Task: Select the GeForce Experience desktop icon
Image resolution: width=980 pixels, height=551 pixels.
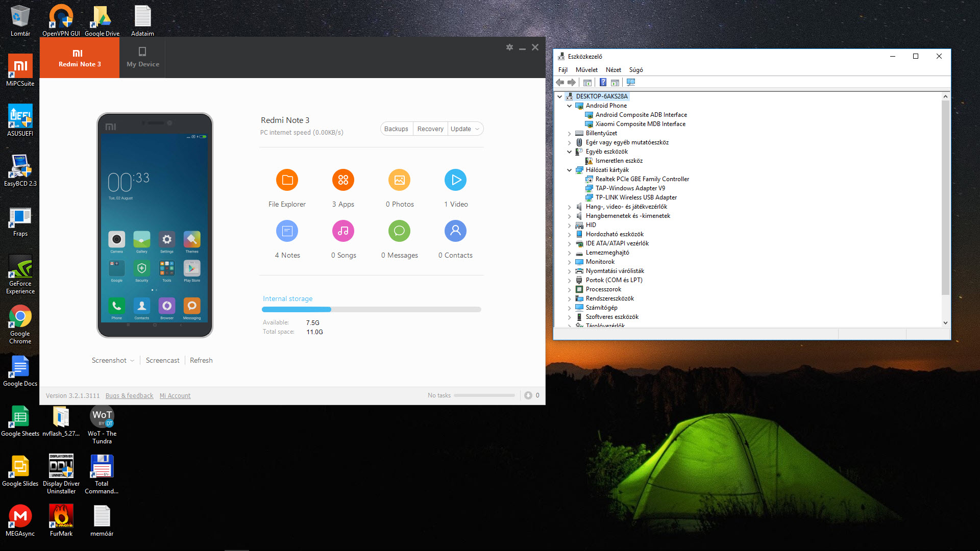Action: 20,274
